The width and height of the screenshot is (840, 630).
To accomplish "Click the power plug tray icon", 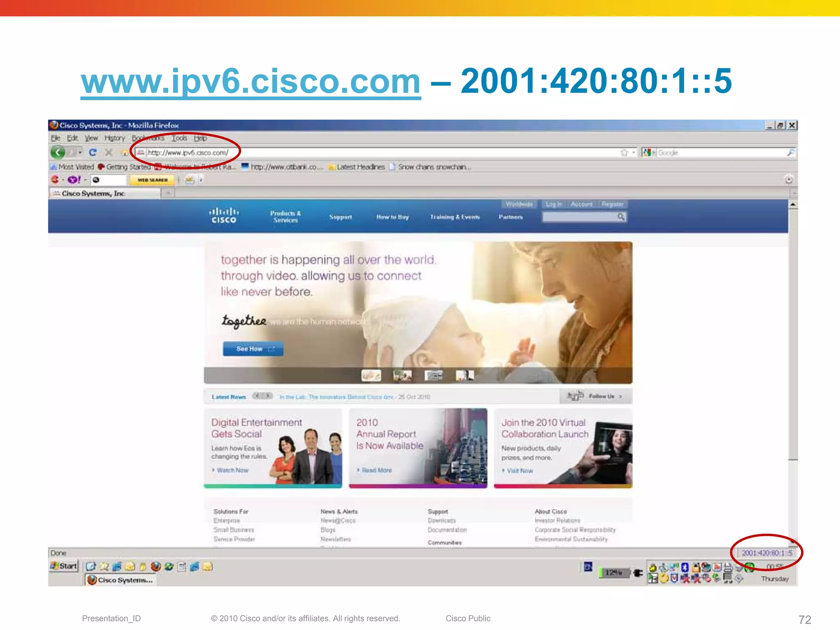I will click(638, 573).
